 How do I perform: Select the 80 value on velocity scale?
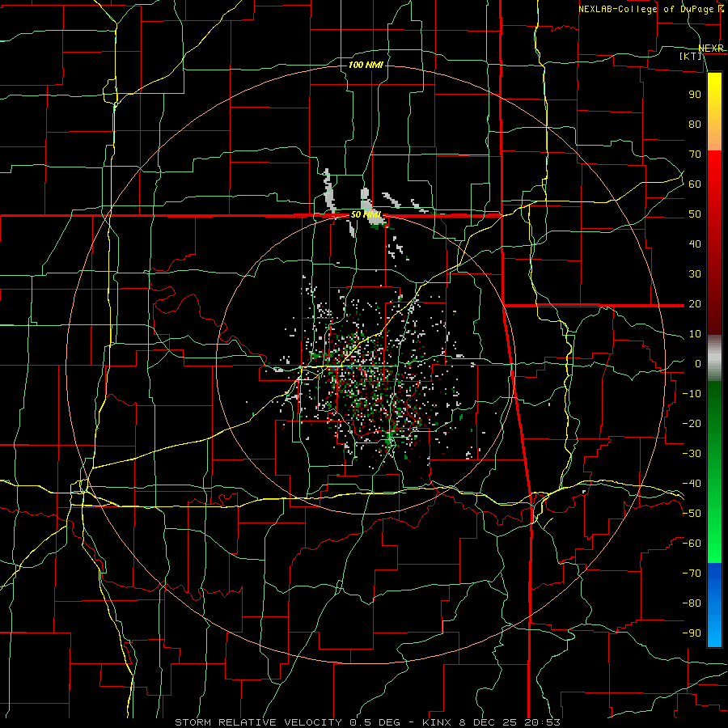coord(695,124)
